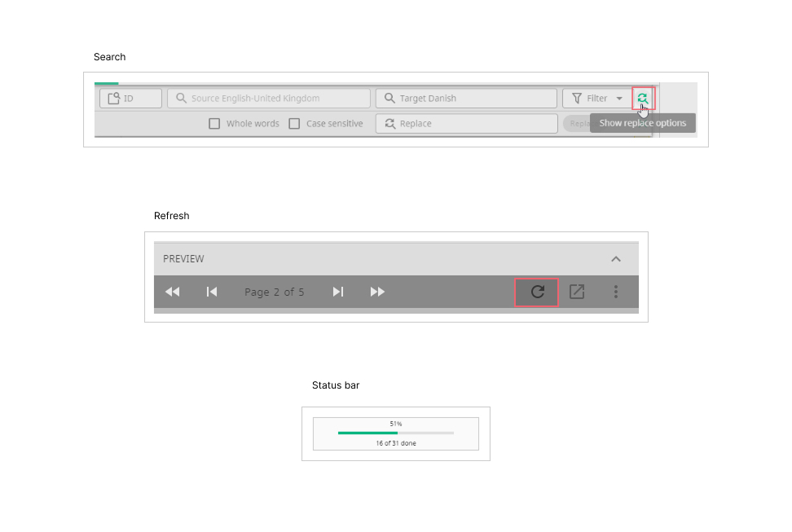Click the Source English-United Kingdom search box
Viewport: 792px width, 532px height.
pos(269,99)
